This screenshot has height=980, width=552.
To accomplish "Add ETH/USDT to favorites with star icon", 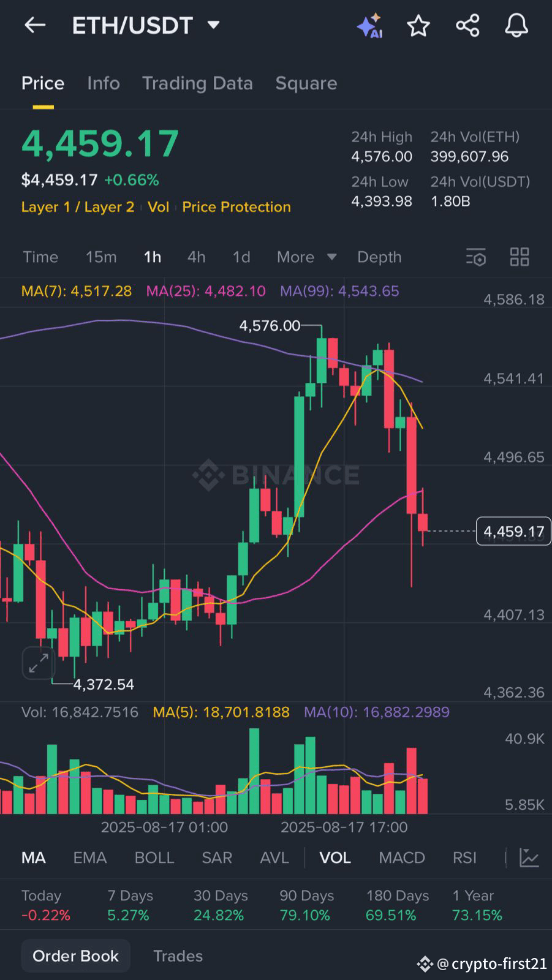I will tap(418, 26).
